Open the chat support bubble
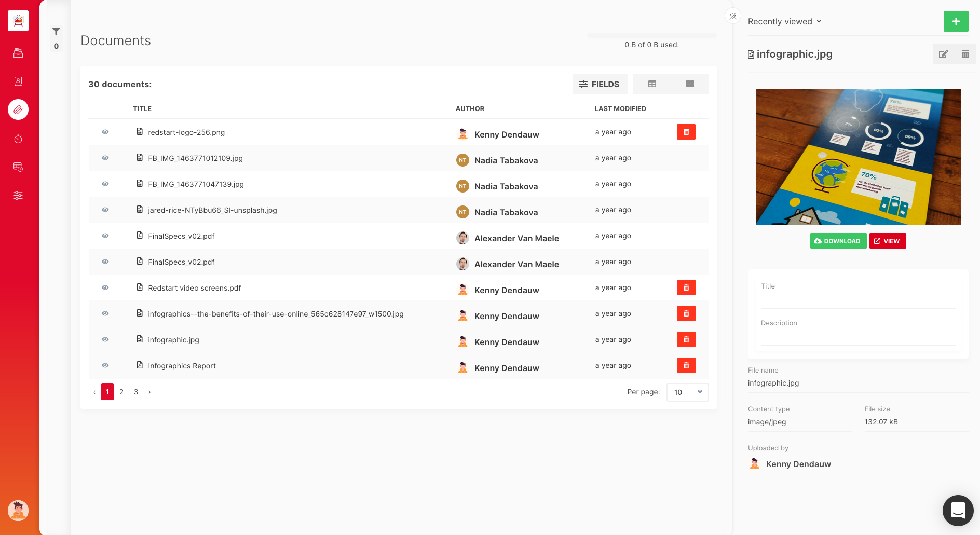Screen dimensions: 980x535 (x=958, y=511)
